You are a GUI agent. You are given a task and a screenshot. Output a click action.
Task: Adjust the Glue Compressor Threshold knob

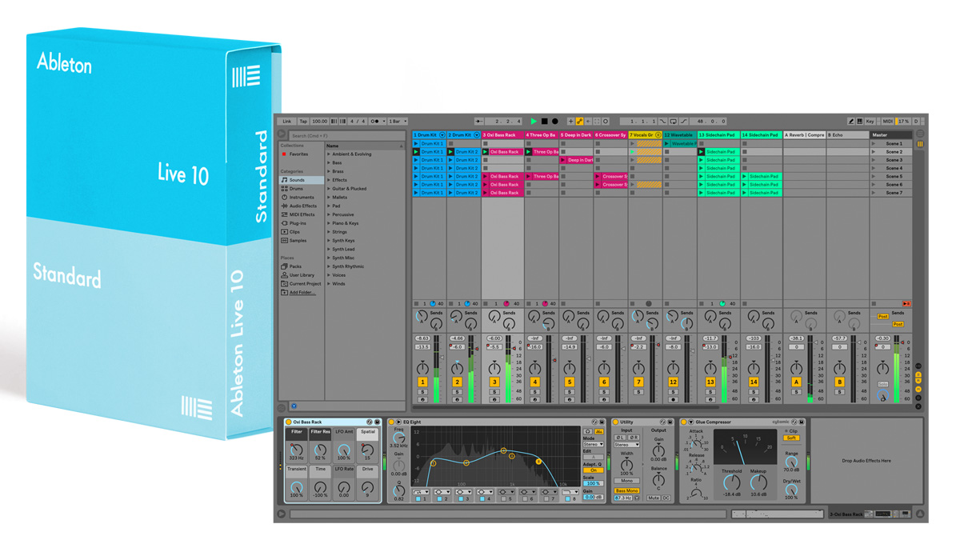[731, 483]
